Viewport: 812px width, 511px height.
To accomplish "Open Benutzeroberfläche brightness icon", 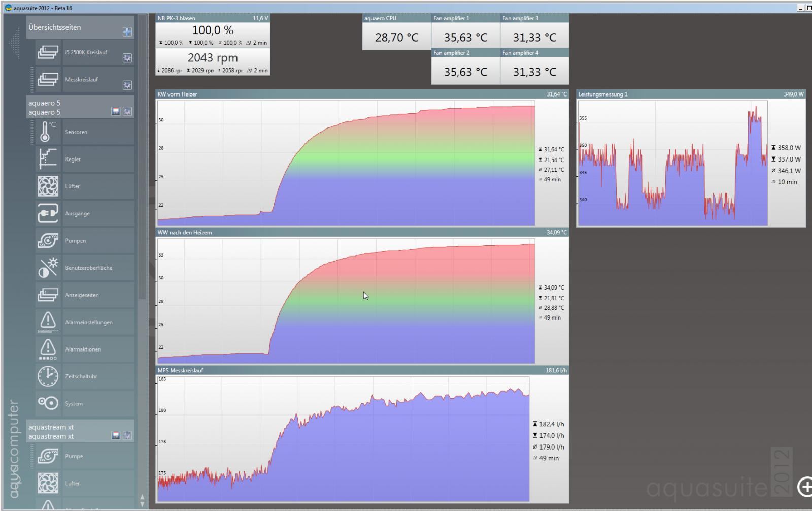I will click(48, 268).
